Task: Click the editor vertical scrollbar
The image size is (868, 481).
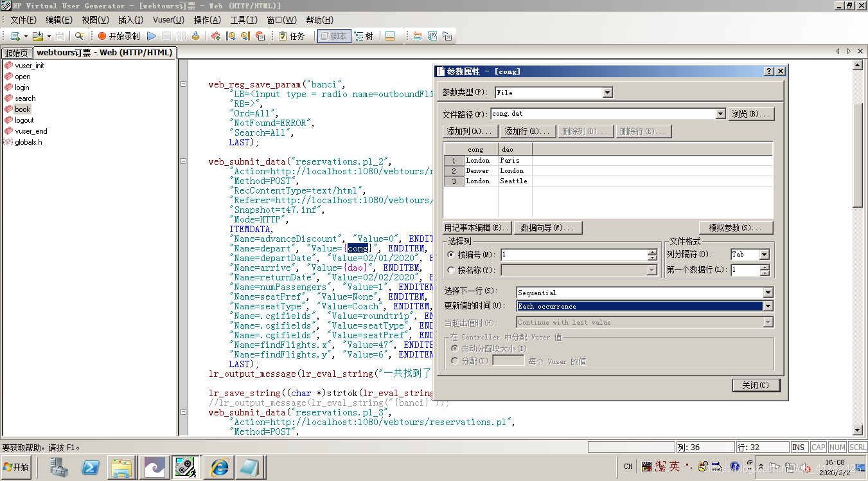Action: coord(857,248)
